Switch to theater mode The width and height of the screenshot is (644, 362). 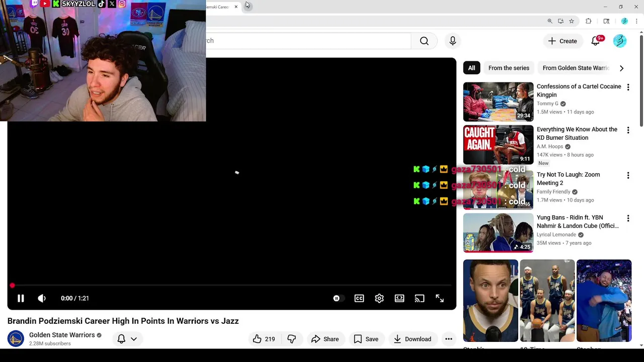399,298
